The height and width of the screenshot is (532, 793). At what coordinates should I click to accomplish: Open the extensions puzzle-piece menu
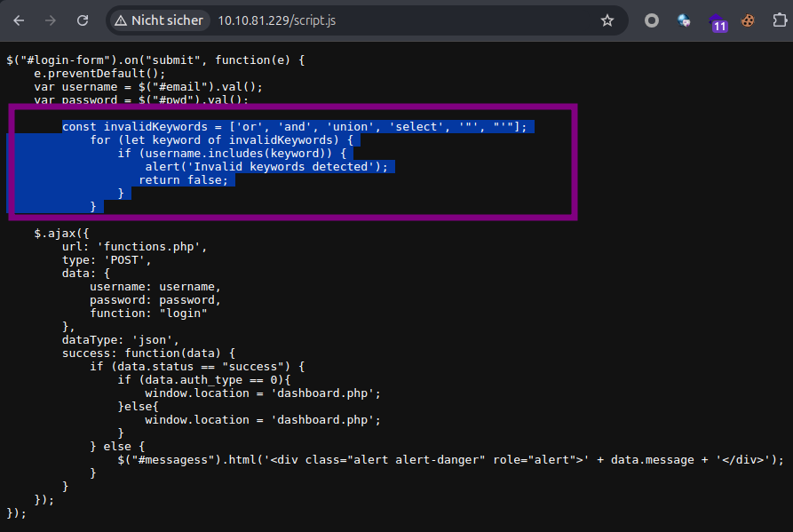(780, 20)
